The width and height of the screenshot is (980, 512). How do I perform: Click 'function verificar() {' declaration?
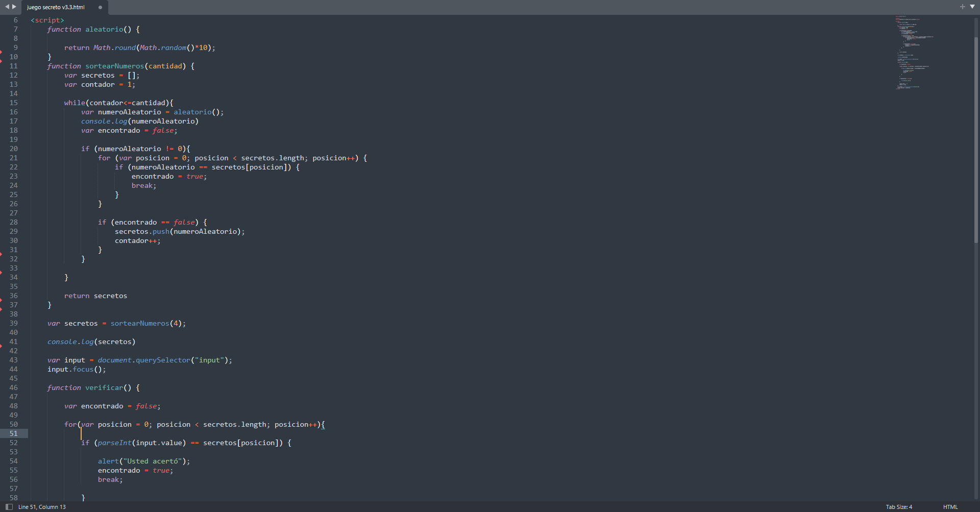pos(93,387)
